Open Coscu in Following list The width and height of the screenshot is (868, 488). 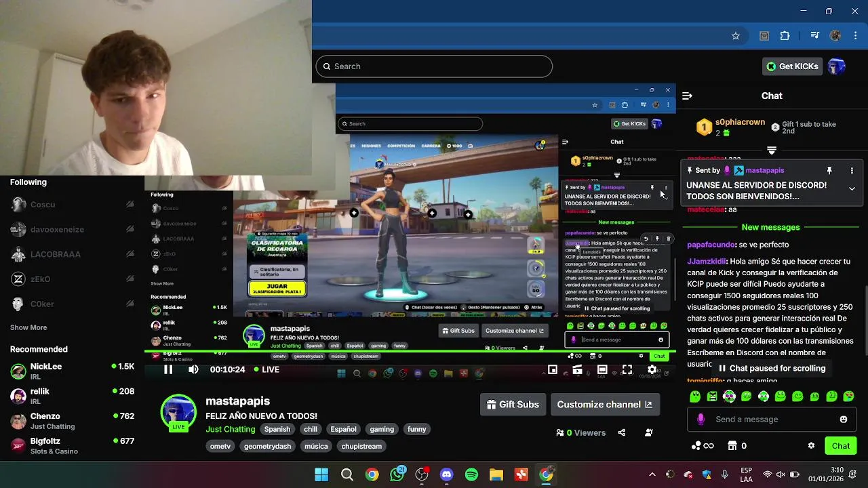point(72,204)
